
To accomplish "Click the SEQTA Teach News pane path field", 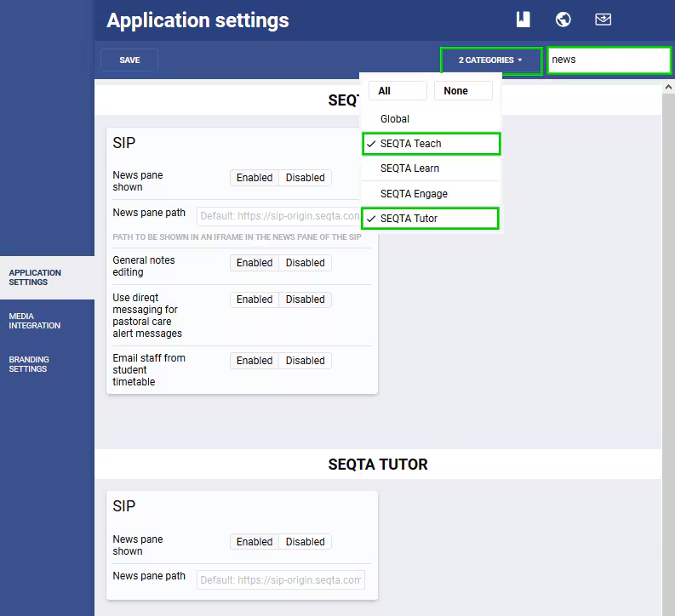I will [278, 216].
